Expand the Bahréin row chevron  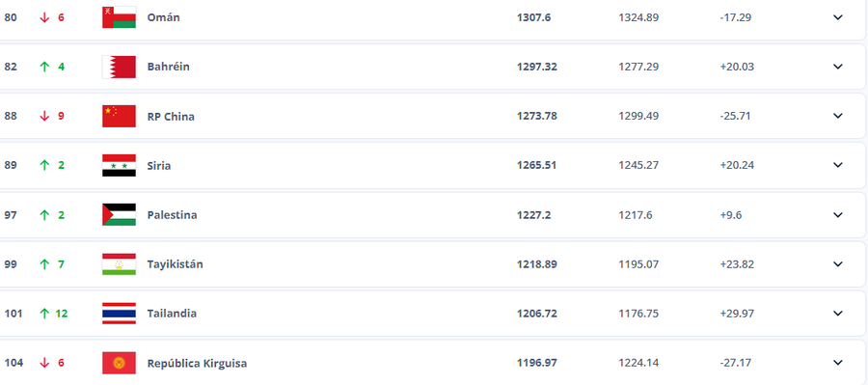click(x=838, y=67)
